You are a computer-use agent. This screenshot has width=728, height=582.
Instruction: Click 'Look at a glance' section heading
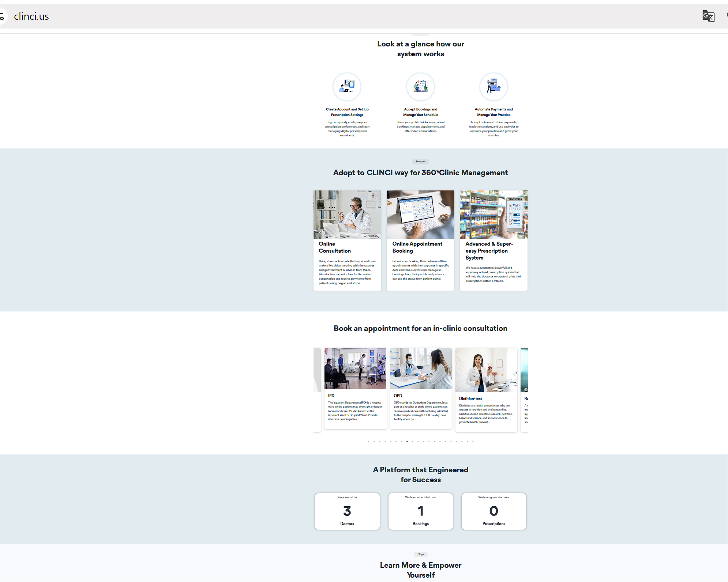(x=421, y=49)
